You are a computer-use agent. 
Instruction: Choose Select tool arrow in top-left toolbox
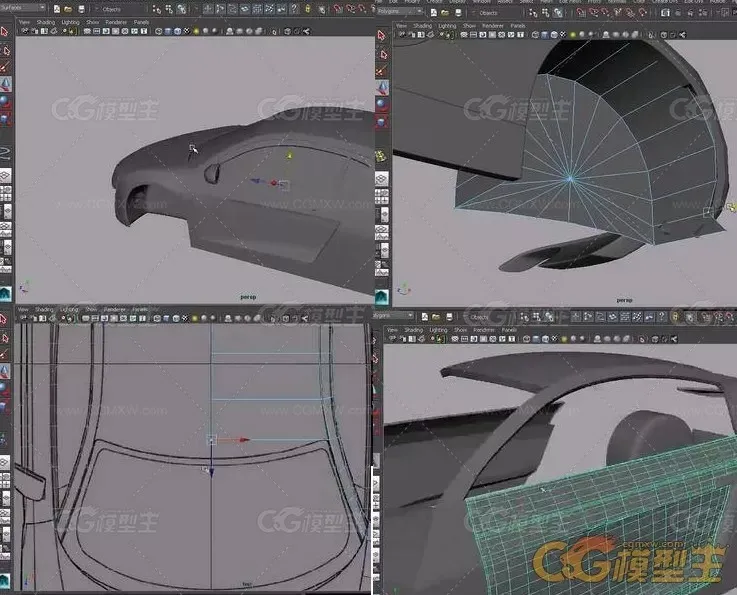pyautogui.click(x=5, y=32)
